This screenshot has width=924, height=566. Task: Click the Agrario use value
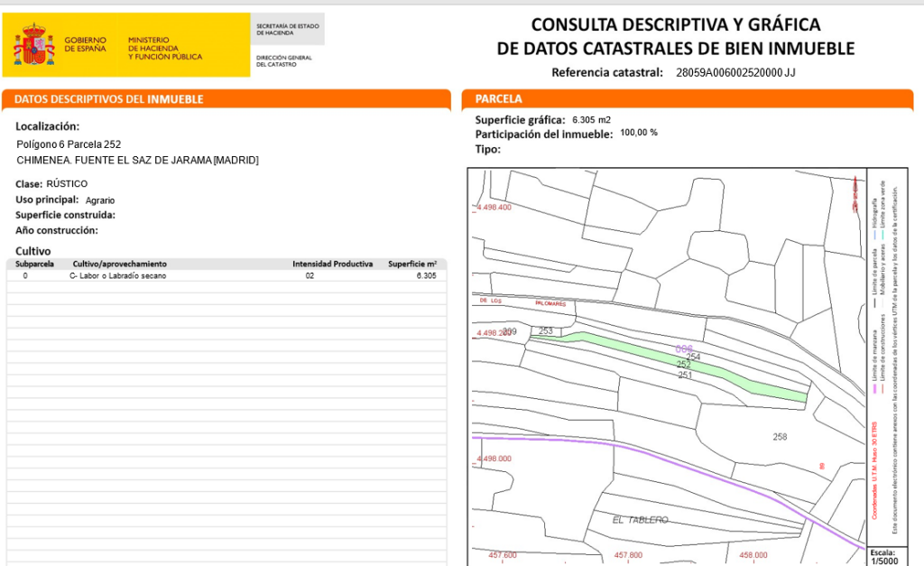(100, 200)
